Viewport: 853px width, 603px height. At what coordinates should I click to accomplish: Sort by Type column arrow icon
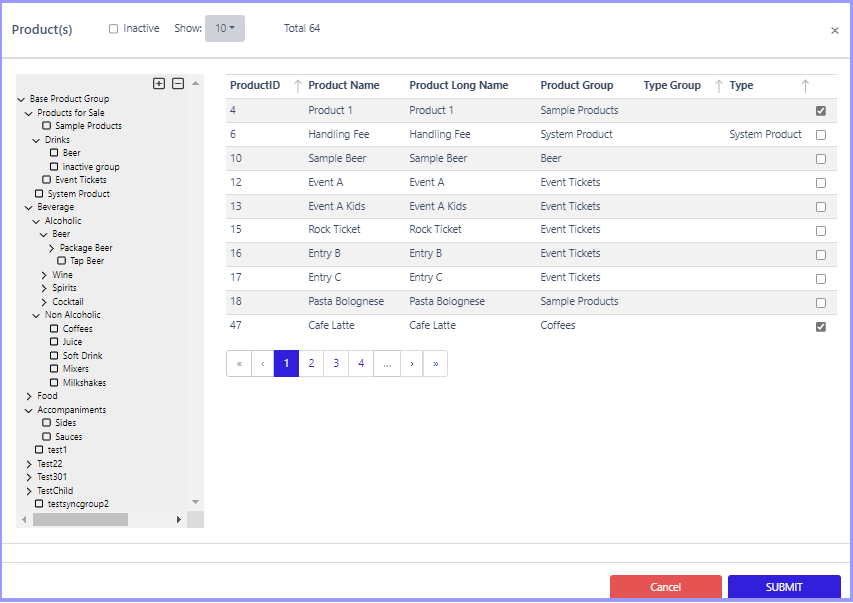805,85
